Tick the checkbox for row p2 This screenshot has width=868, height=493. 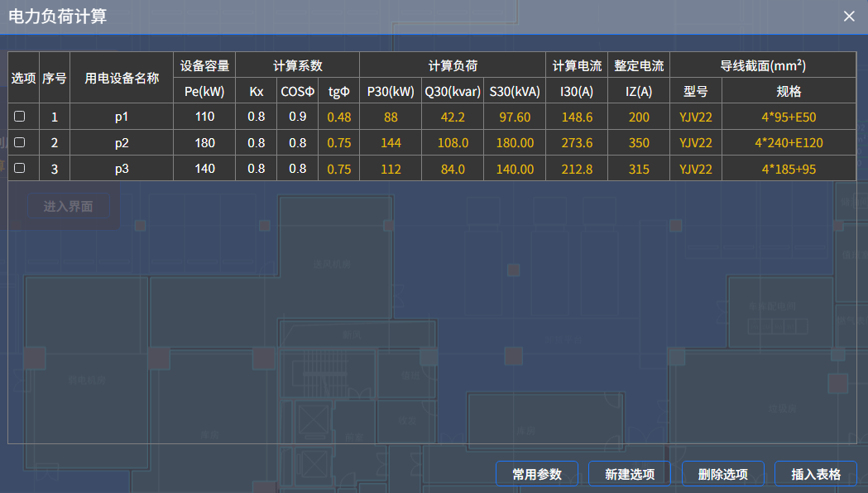(20, 142)
